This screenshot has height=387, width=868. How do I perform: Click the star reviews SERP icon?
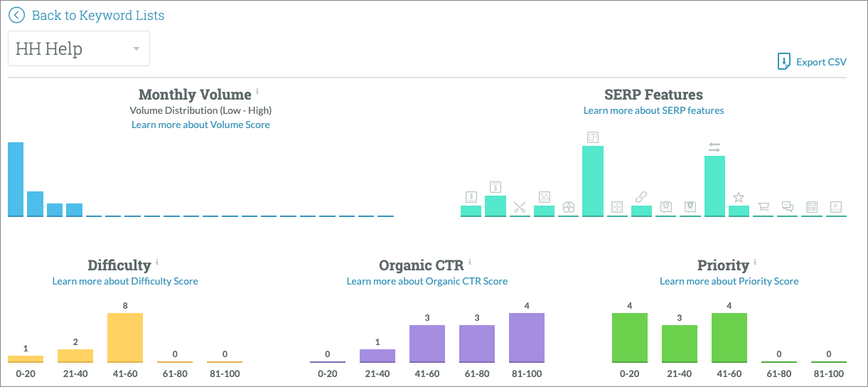click(739, 197)
